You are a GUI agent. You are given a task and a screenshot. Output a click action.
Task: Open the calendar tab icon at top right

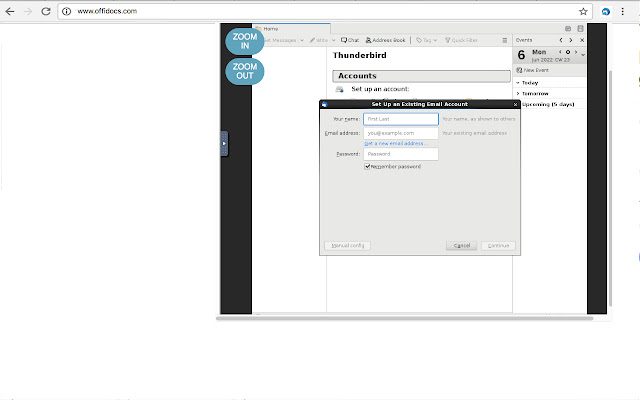[x=568, y=29]
